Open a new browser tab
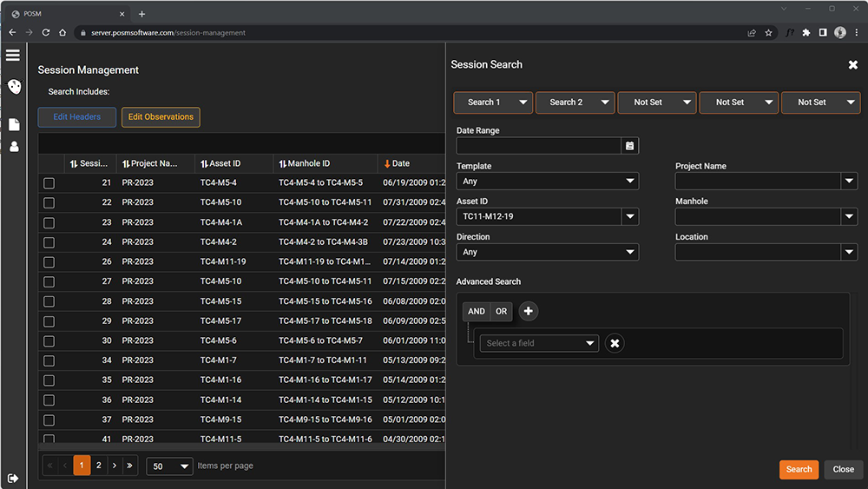The width and height of the screenshot is (868, 489). 141,14
